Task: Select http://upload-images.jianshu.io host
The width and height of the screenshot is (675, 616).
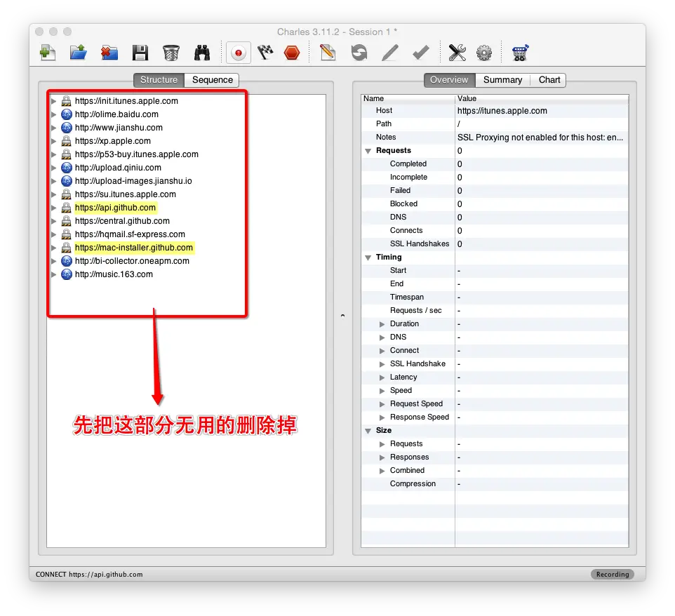Action: 133,181
